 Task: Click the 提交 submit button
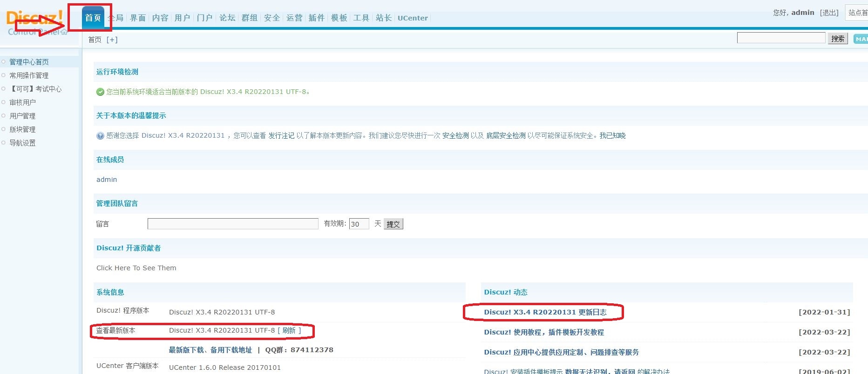pyautogui.click(x=393, y=224)
